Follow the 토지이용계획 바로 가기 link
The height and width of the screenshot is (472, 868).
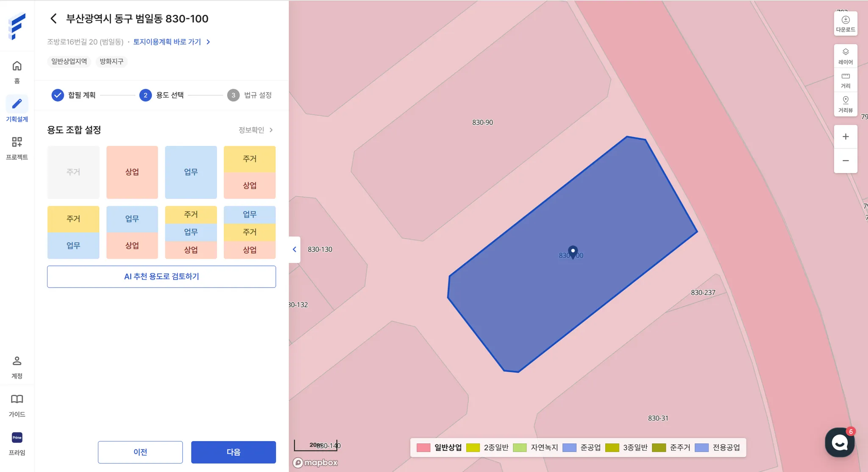coord(171,42)
